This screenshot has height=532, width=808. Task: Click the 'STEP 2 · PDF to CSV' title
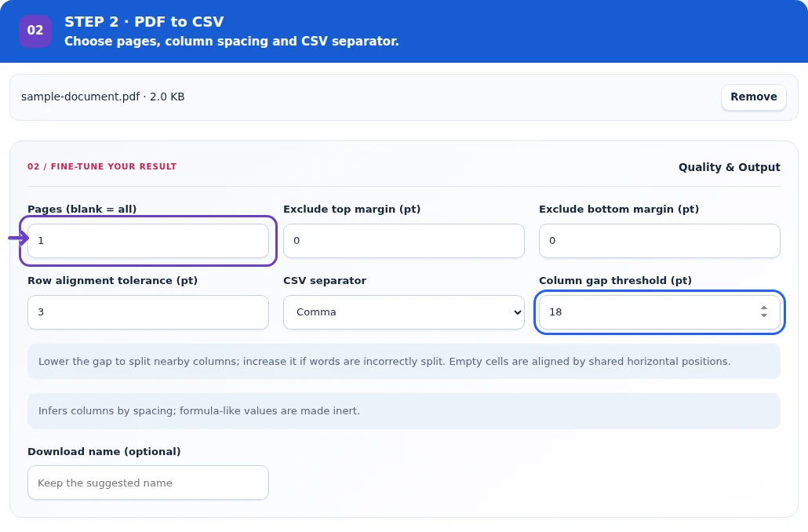pos(144,22)
